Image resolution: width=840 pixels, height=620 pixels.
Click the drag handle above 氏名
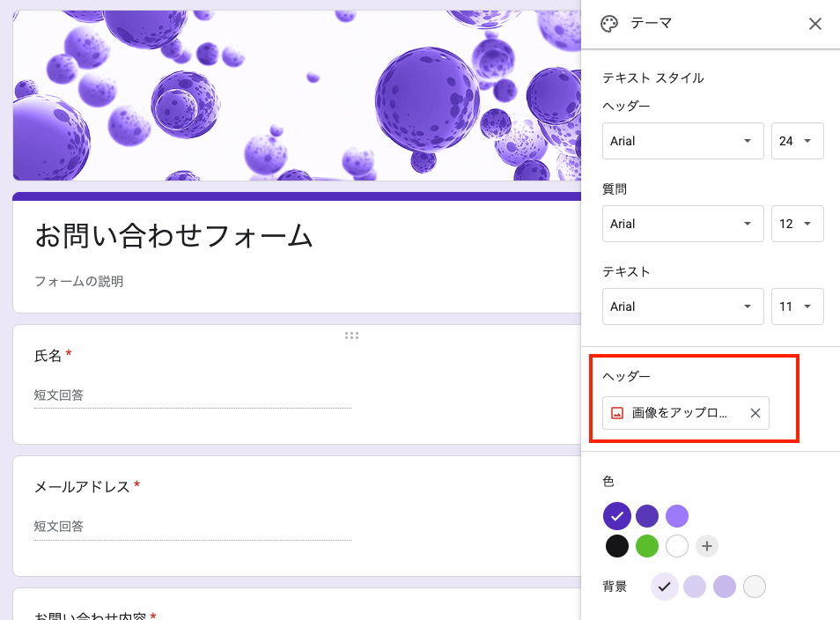pos(351,336)
